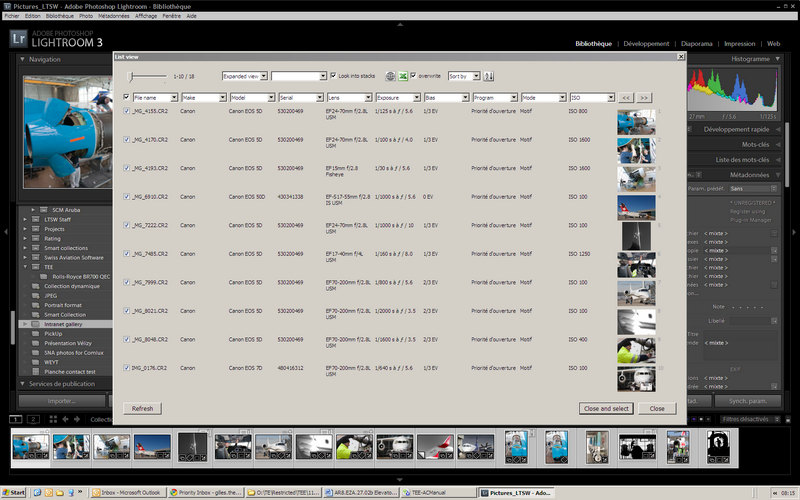Click the Close button in List view

click(657, 409)
